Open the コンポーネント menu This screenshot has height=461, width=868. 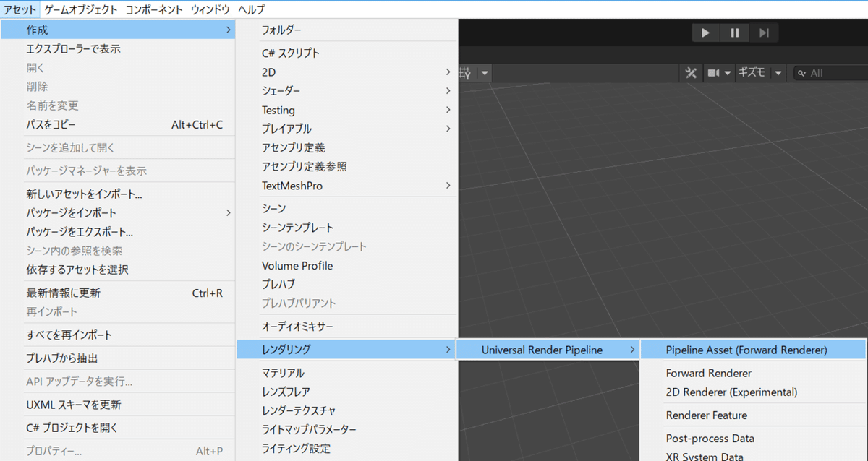click(153, 9)
